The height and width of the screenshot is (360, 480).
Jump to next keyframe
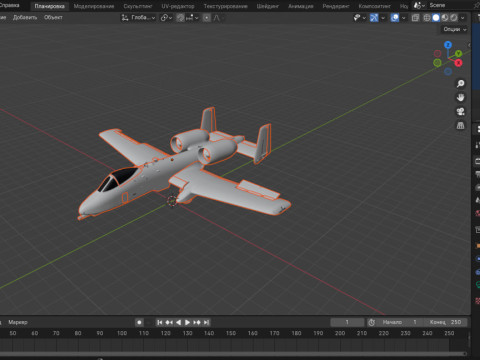197,322
